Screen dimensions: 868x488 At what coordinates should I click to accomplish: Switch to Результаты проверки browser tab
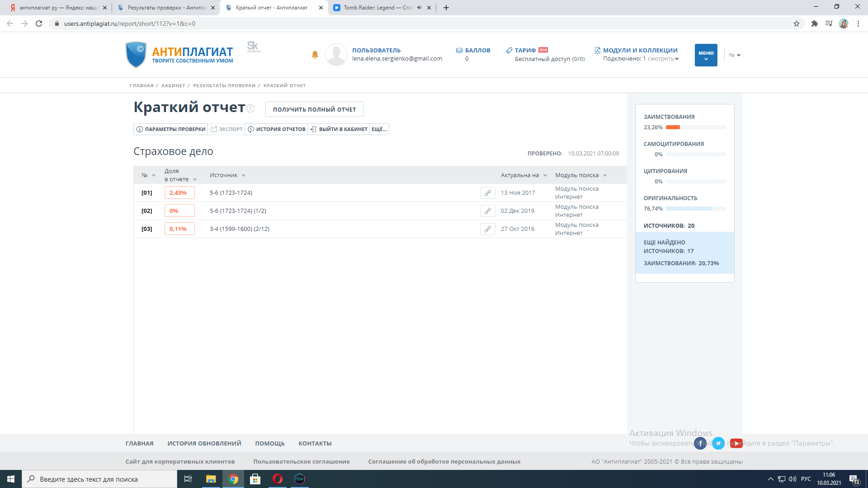(166, 8)
